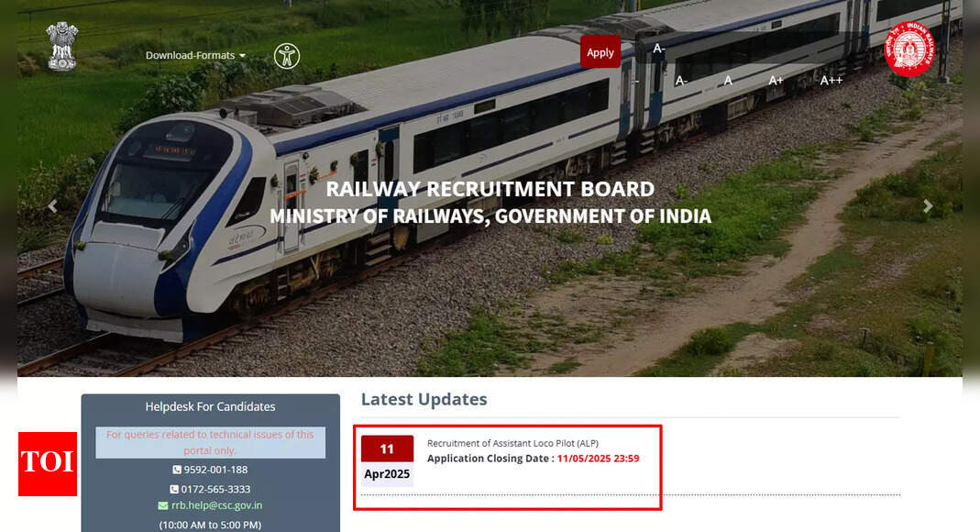Click the Railway Recruitment Board banner title
The height and width of the screenshot is (532, 980).
click(490, 189)
